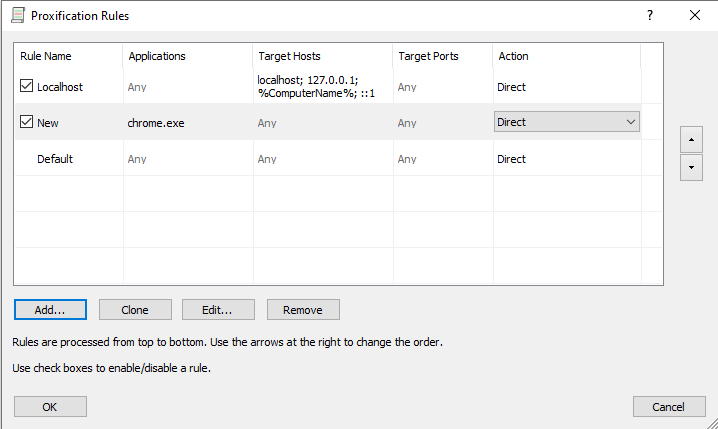Cancel the dialog
Screen dimensions: 718x429
tap(669, 407)
